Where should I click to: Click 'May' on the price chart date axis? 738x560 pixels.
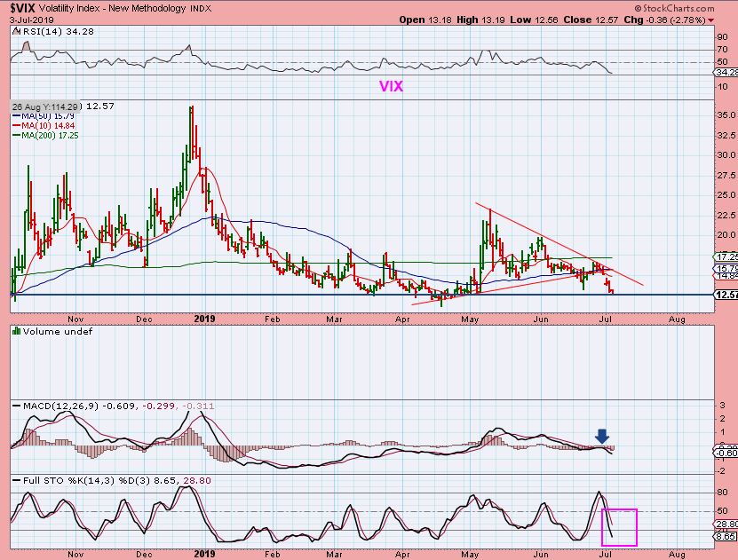coord(470,319)
